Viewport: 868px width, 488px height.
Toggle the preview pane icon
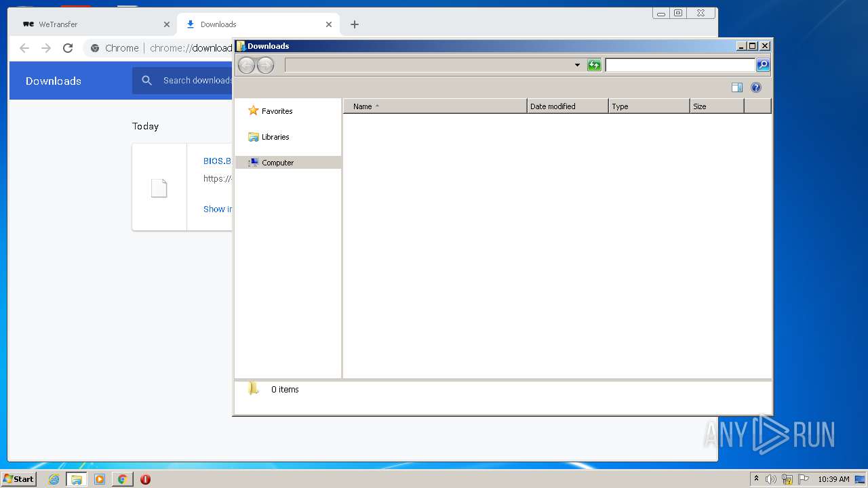(737, 87)
